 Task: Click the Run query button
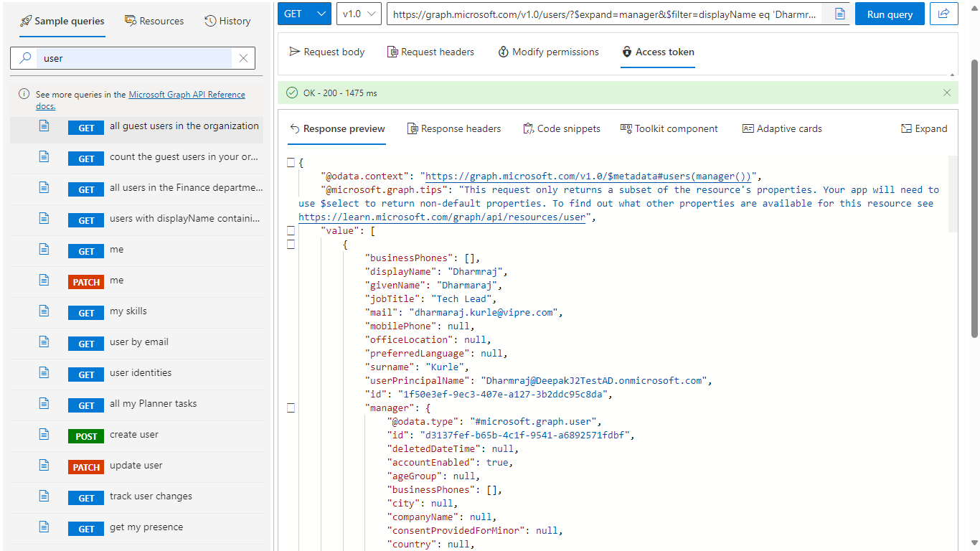(890, 14)
